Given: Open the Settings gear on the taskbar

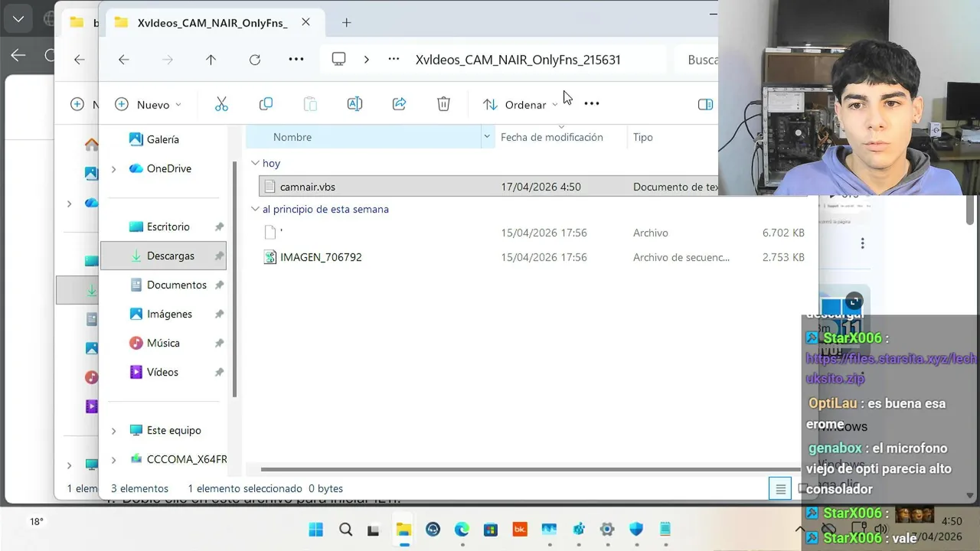Looking at the screenshot, I should [607, 530].
